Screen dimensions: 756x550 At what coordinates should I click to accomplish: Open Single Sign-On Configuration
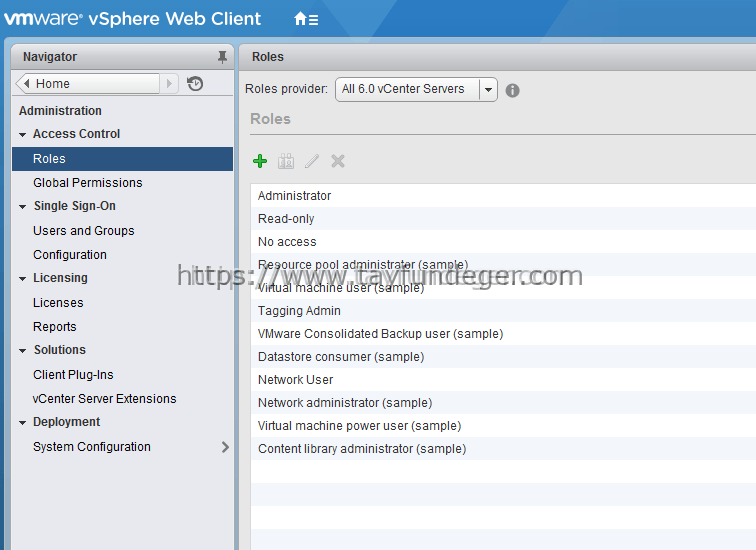pyautogui.click(x=70, y=255)
